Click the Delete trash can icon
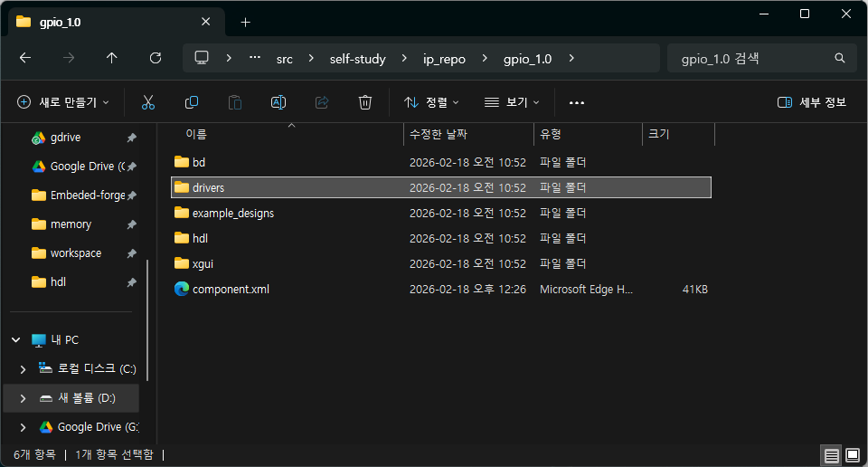The width and height of the screenshot is (868, 467). 365,102
